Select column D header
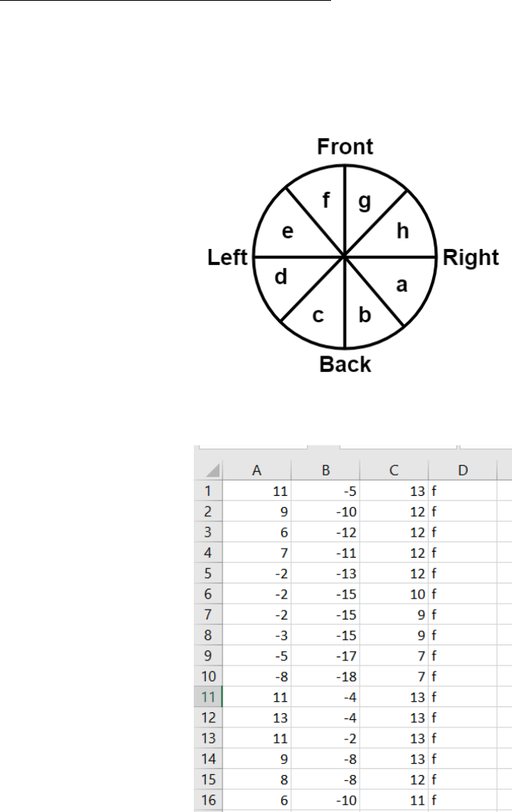The image size is (512, 812). click(463, 470)
